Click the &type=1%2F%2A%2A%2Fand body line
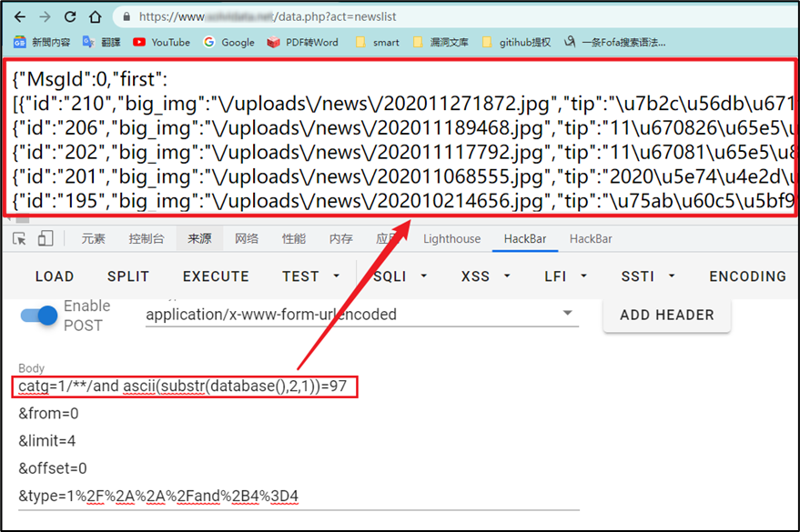This screenshot has width=800, height=532. (158, 496)
